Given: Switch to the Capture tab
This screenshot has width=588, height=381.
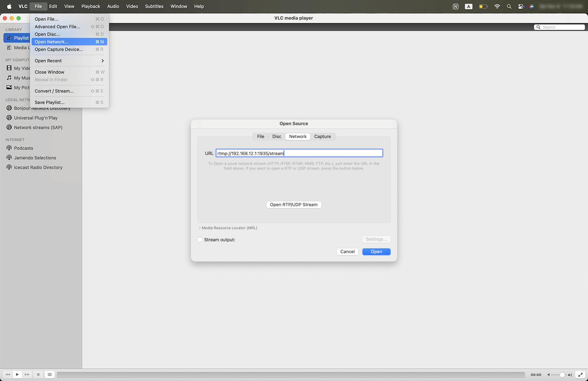Looking at the screenshot, I should (323, 137).
